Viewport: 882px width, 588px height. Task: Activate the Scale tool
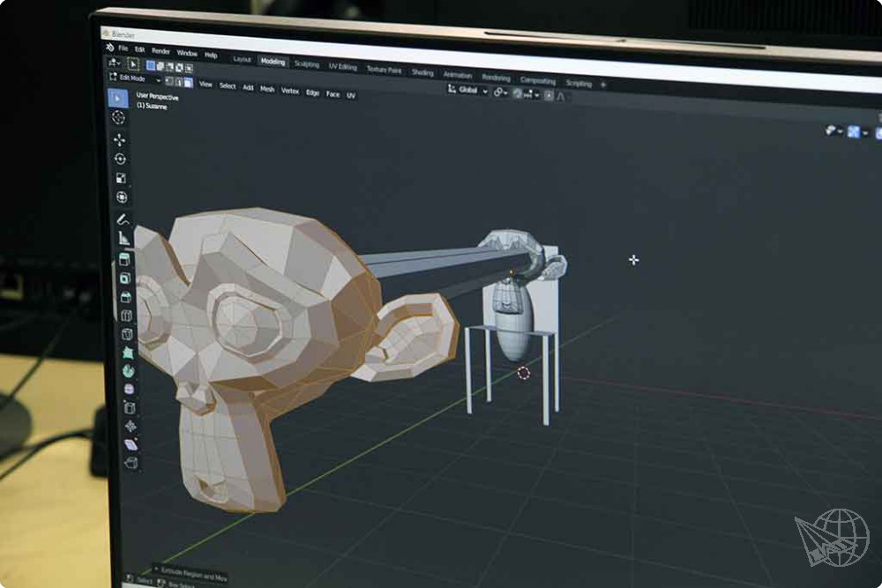coord(121,178)
